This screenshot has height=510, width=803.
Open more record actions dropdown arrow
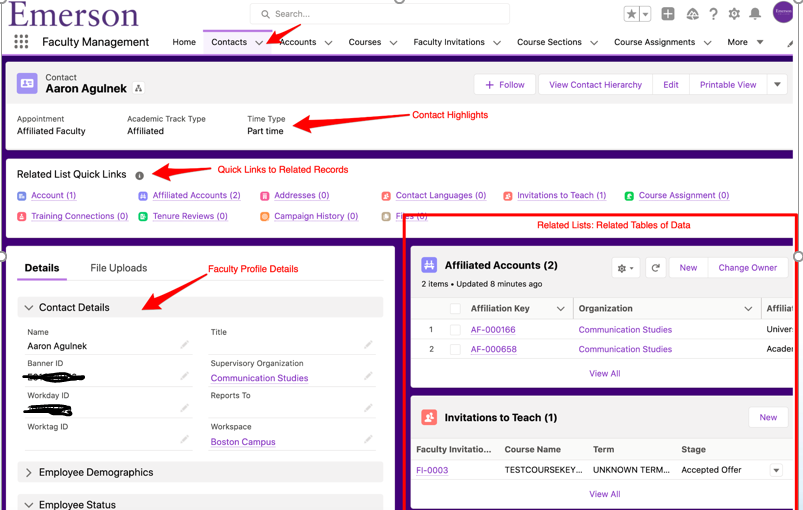[777, 84]
